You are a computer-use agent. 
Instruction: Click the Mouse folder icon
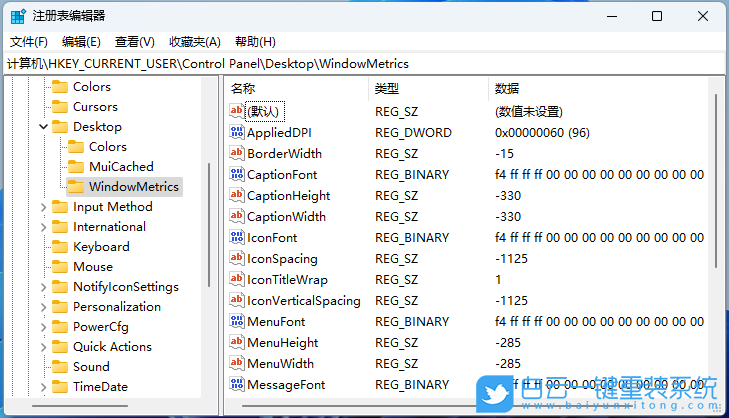60,267
